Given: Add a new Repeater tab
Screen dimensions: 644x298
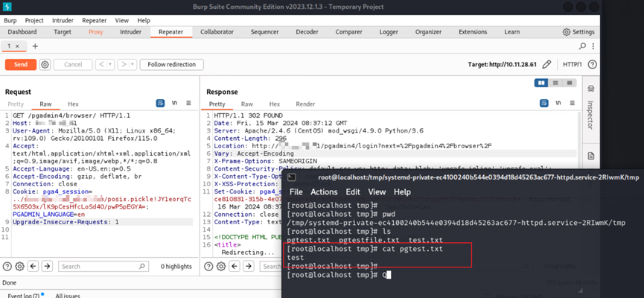Looking at the screenshot, I should click(34, 46).
